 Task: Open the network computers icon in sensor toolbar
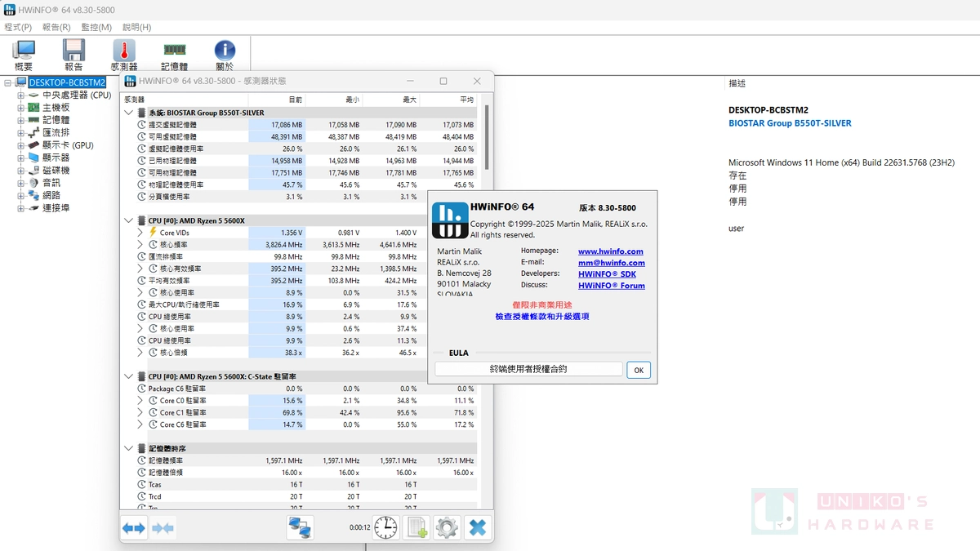(x=301, y=528)
